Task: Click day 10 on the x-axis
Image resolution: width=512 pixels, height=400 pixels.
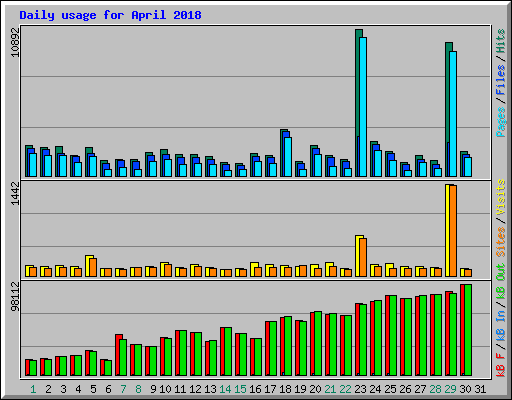Action: tap(165, 389)
